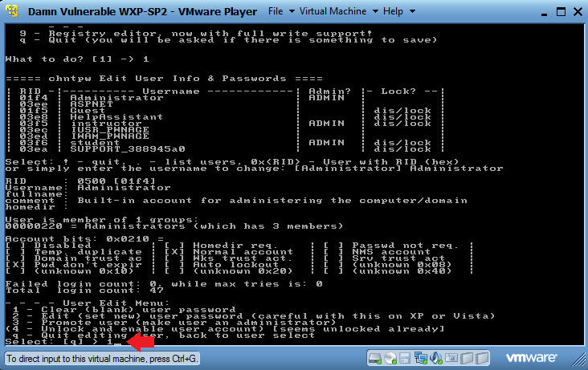
Task: Click the network adapter status icon
Action: point(420,359)
